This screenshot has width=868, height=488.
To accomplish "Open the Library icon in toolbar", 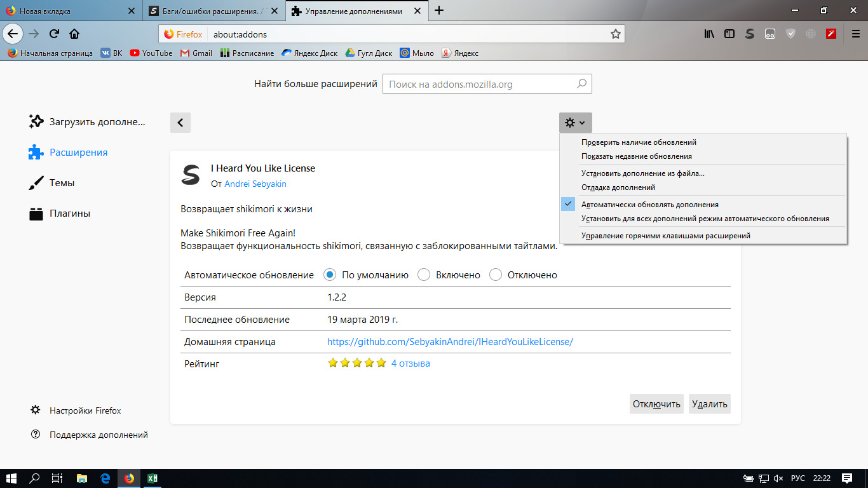I will point(709,34).
